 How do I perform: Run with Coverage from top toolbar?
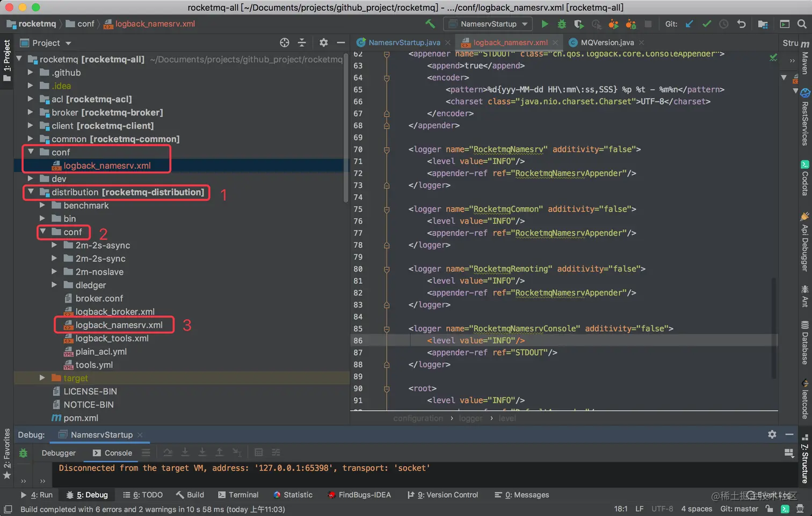(x=578, y=24)
